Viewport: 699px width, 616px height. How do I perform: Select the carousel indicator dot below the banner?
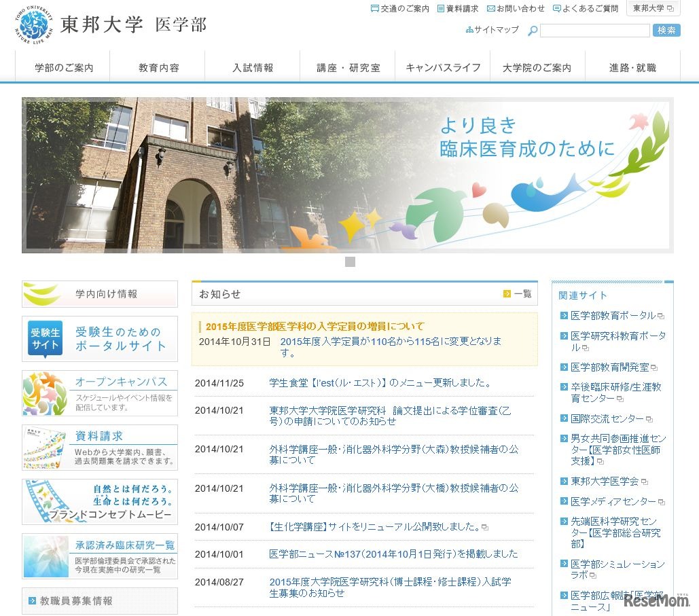(351, 261)
